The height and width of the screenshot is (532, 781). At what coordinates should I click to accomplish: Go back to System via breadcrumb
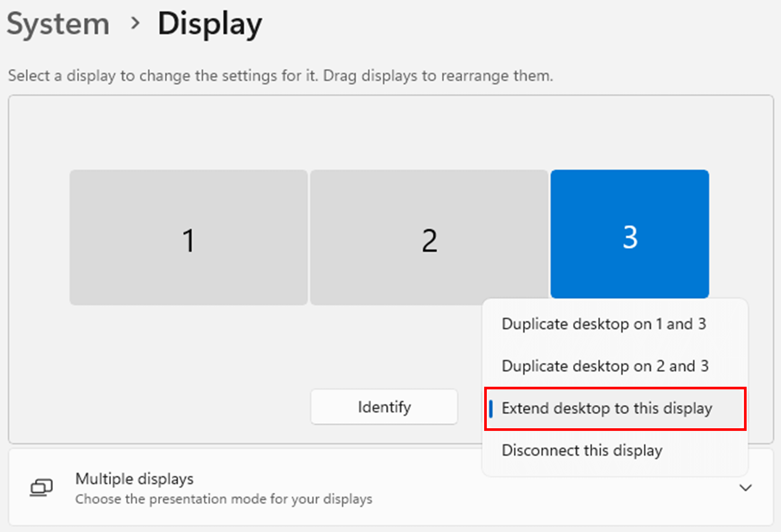tap(58, 24)
